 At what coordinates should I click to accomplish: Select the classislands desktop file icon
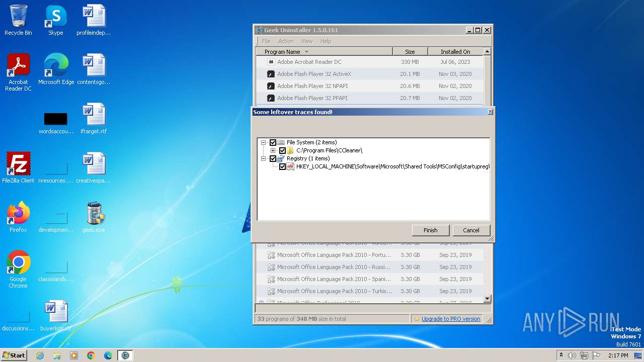(x=56, y=269)
